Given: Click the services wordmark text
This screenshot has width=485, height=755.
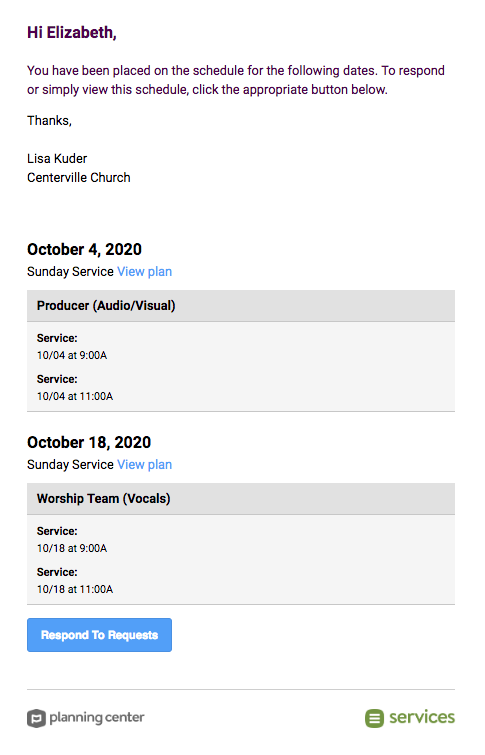Looking at the screenshot, I should (422, 717).
